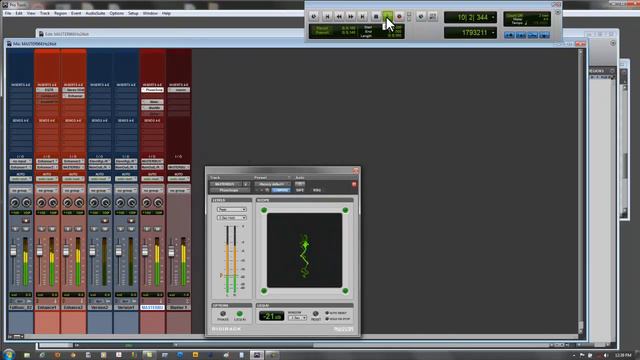Viewport: 640px width, 360px height.
Task: Click the volume icon in system tray
Action: (606, 355)
